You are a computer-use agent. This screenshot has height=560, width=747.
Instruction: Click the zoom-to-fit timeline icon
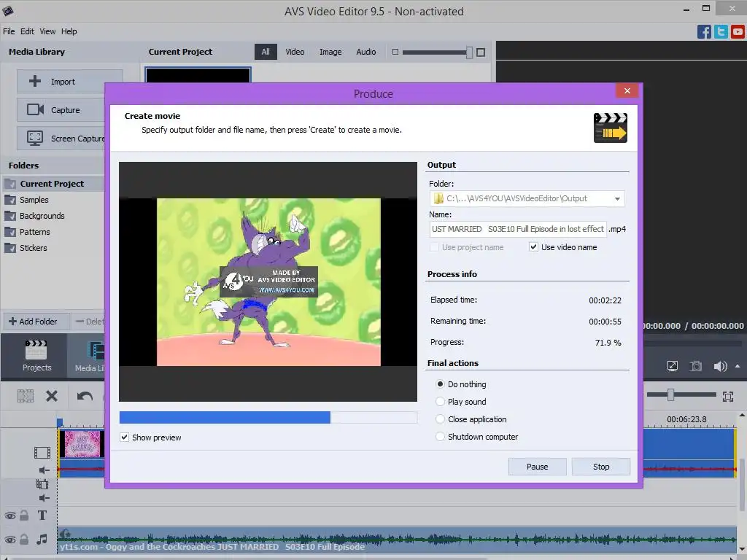(728, 396)
